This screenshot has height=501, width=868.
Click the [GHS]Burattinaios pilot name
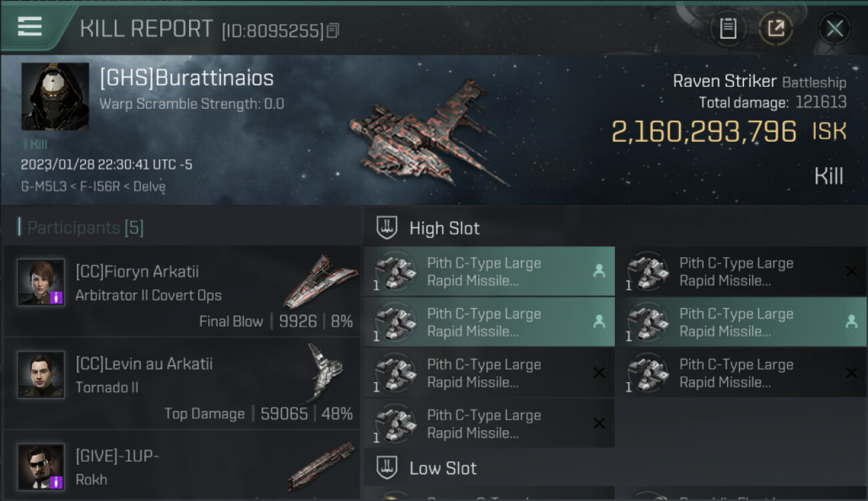(186, 78)
